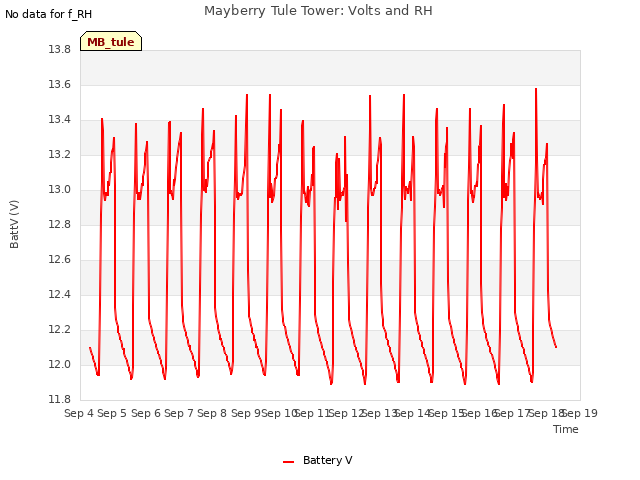Click the MB_tule label box

[x=111, y=41]
